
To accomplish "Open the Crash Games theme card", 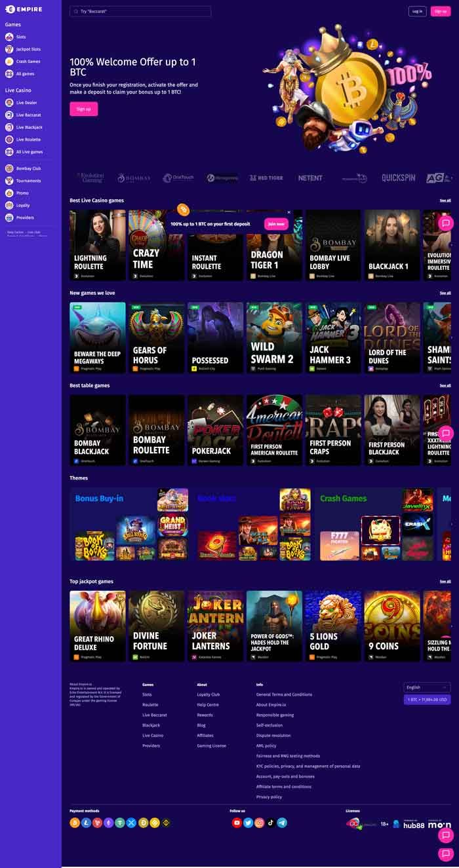I will 374,524.
